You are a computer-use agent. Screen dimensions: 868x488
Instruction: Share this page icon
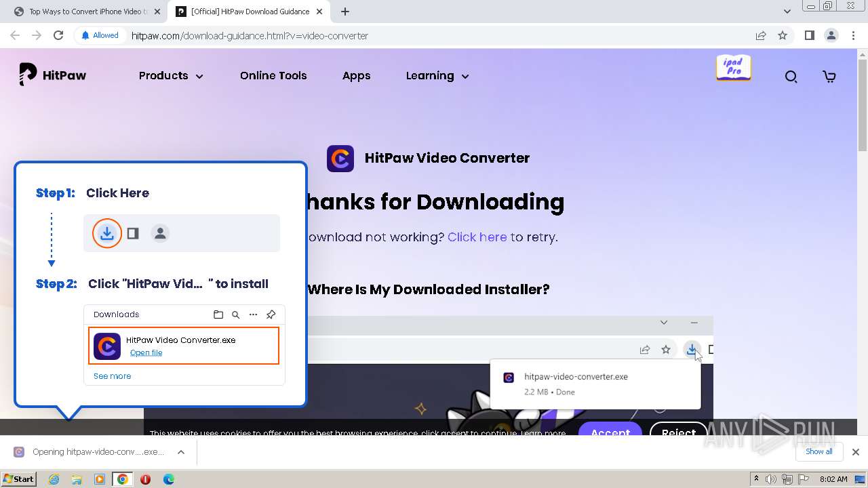tap(761, 35)
